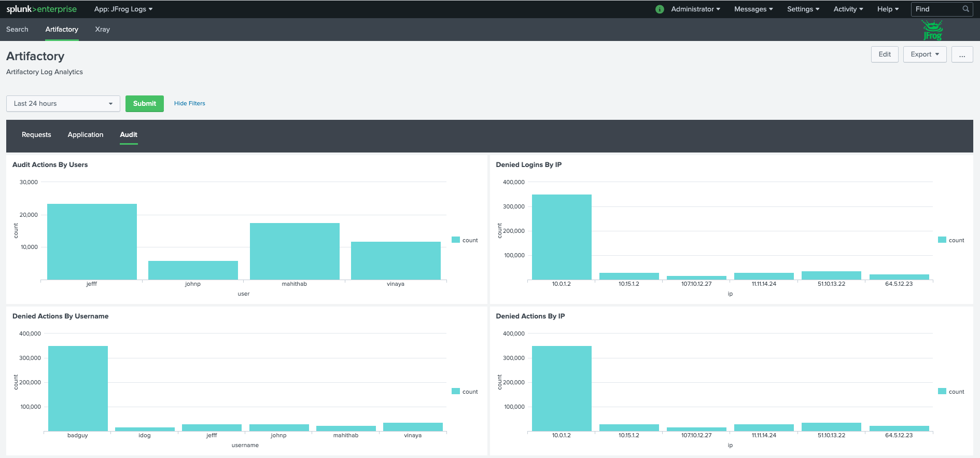The width and height of the screenshot is (980, 458).
Task: Click the Denied Actions By IP panel title
Action: pos(530,316)
